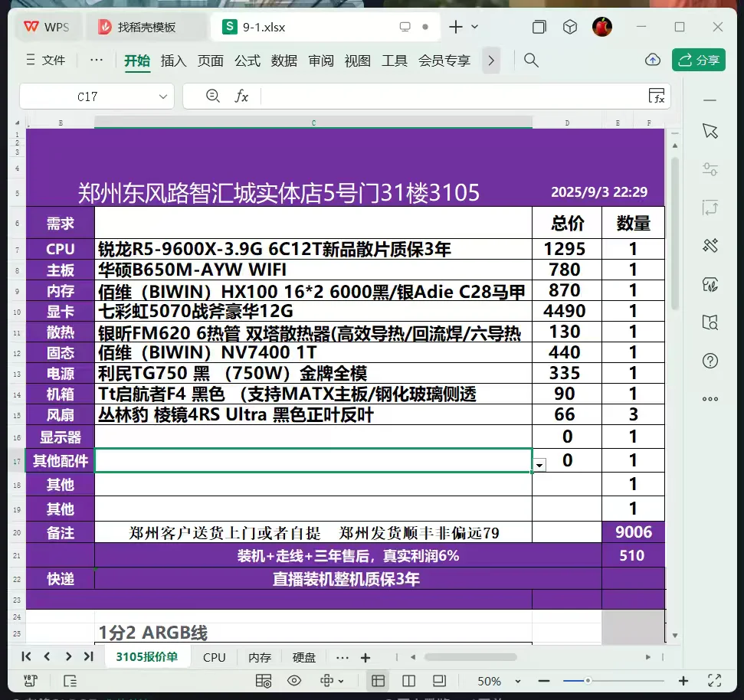
Task: Click the 华硕B650M-AYW WIFI cell
Action: pyautogui.click(x=313, y=270)
